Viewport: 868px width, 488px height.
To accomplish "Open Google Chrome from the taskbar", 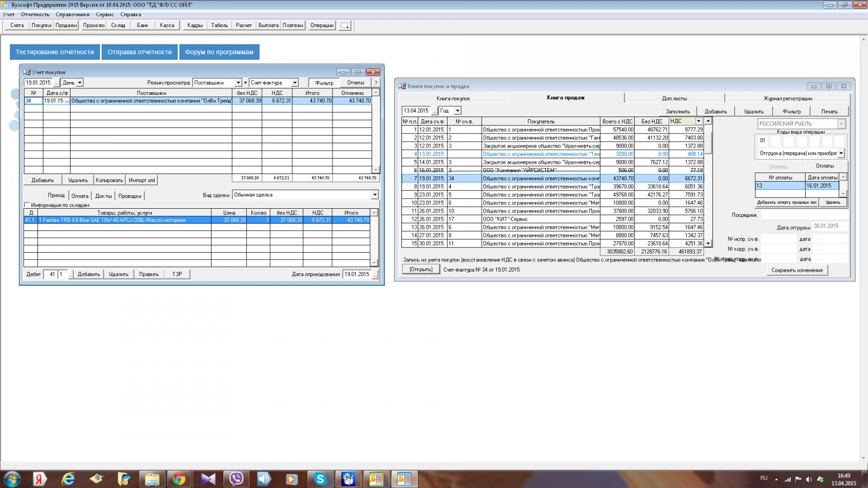I will pos(179,479).
